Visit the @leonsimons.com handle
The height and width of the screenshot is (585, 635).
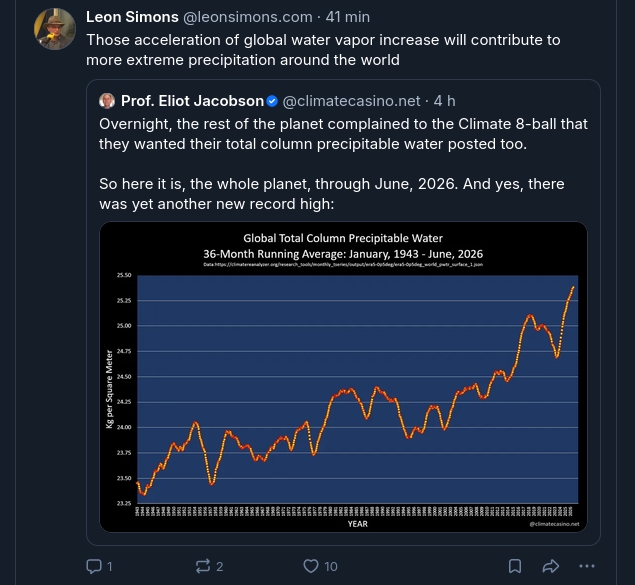[x=248, y=17]
